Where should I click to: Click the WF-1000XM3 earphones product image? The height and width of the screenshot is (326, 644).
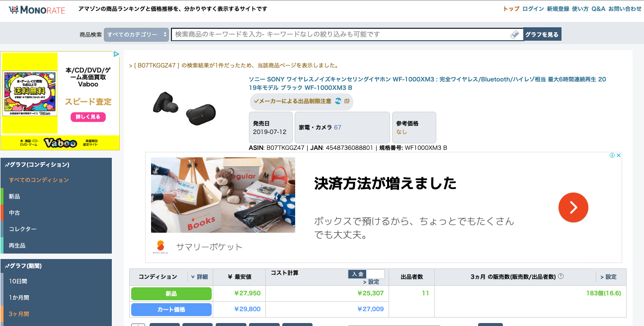click(184, 108)
